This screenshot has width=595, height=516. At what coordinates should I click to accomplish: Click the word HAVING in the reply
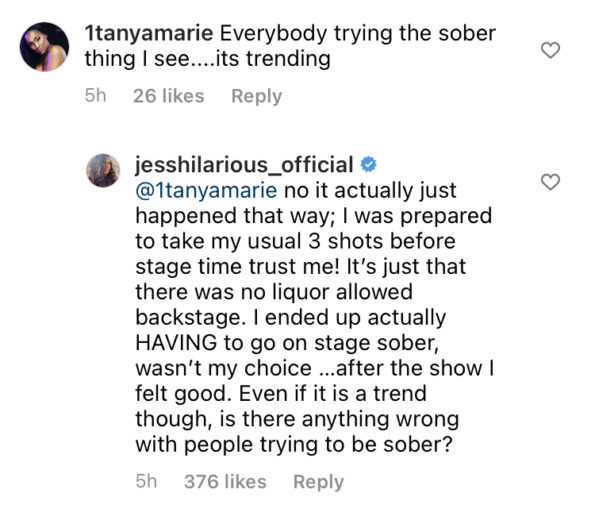[176, 343]
